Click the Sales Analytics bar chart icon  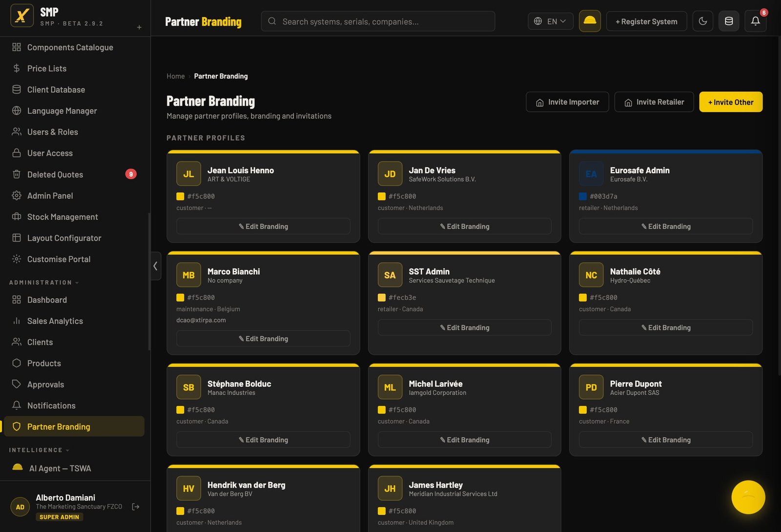tap(17, 321)
